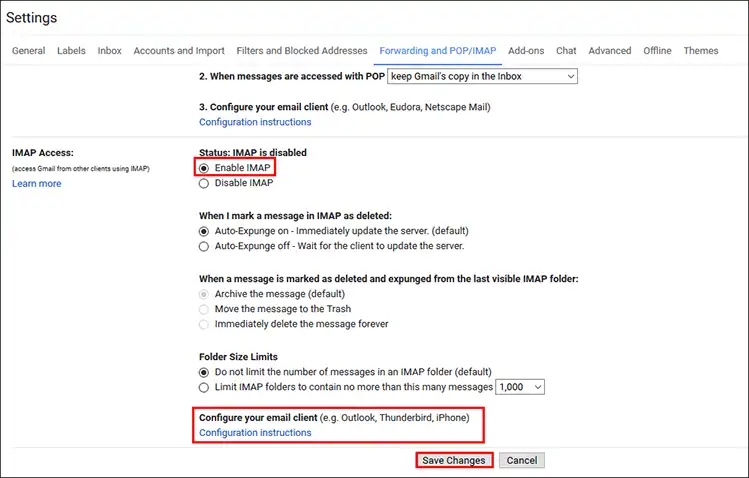Switch to the Themes tab
The width and height of the screenshot is (749, 478).
[x=701, y=51]
